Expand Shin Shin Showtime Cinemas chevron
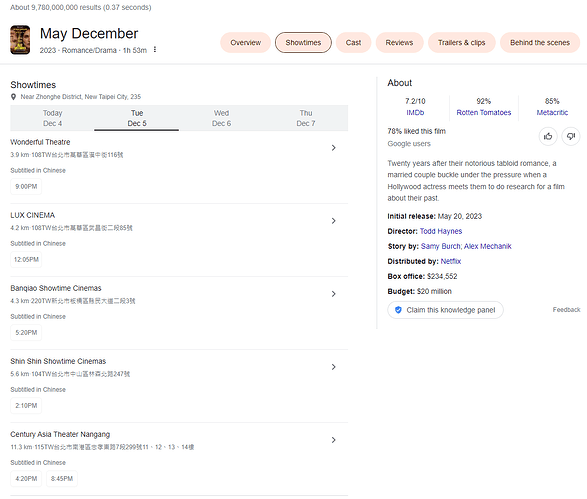This screenshot has width=587, height=499. (x=334, y=367)
